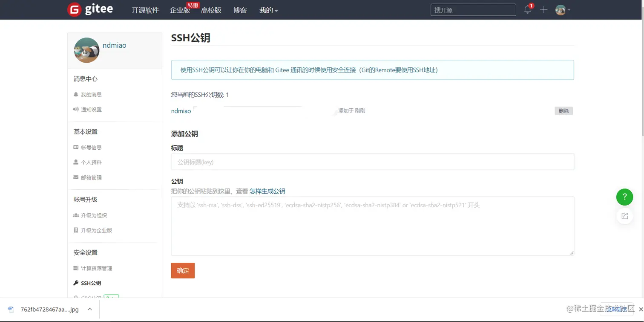The width and height of the screenshot is (644, 322).
Task: Click the ndmiao key name
Action: (181, 111)
